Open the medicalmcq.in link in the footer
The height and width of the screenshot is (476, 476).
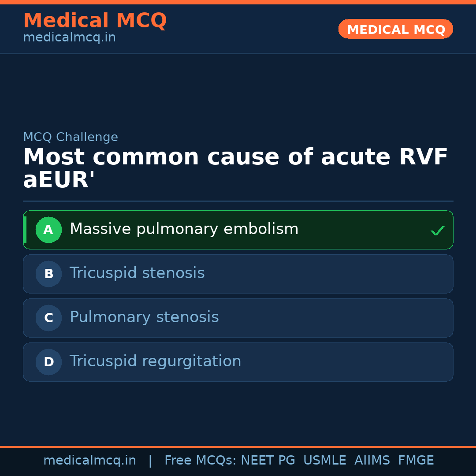click(x=89, y=461)
